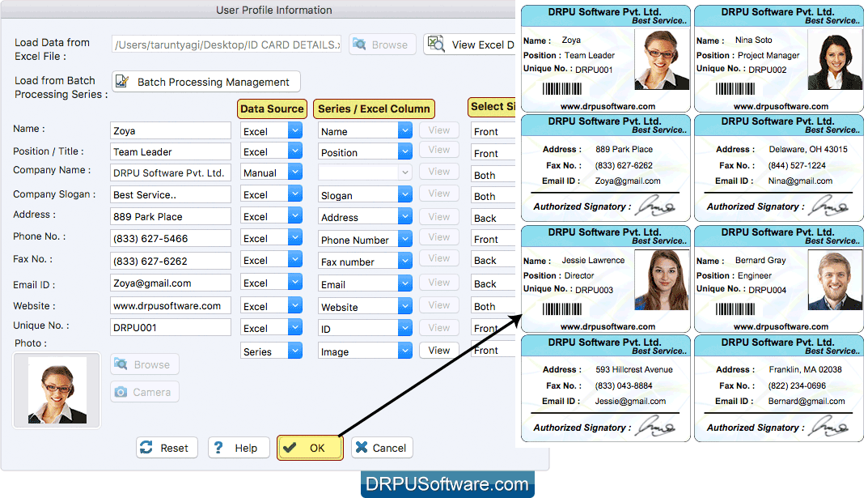Click the Reset refresh arrows icon
Image resolution: width=868 pixels, height=498 pixels.
(146, 447)
